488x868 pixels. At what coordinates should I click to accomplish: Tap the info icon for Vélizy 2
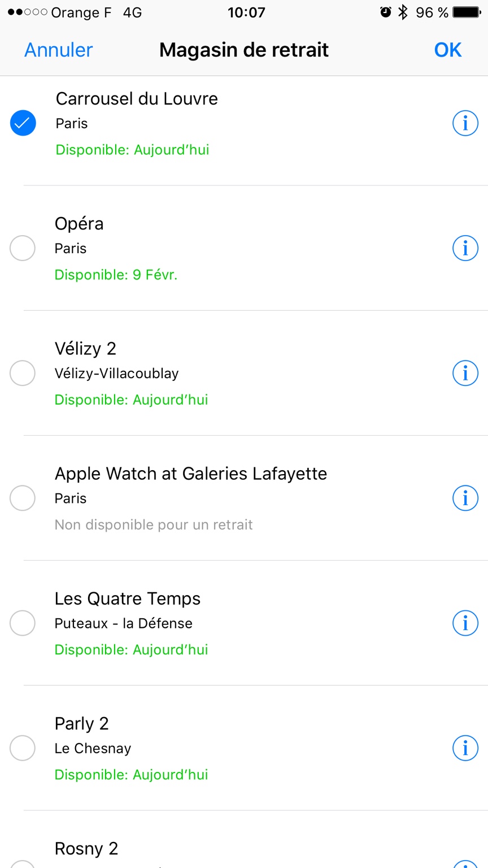(465, 373)
